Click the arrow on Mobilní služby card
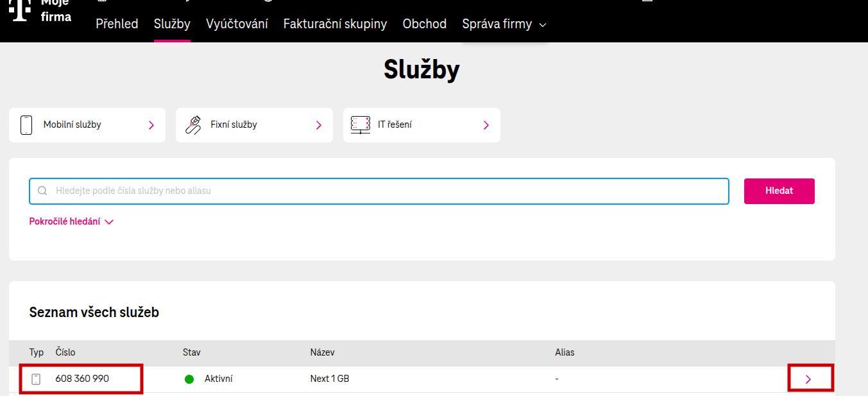Image resolution: width=868 pixels, height=396 pixels. (x=151, y=125)
